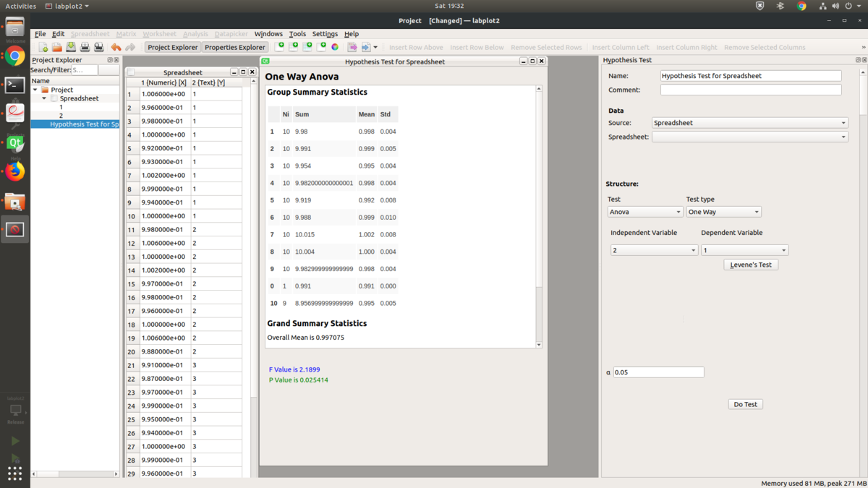Click the color wheel icon in toolbar
This screenshot has width=868, height=488.
[x=335, y=48]
